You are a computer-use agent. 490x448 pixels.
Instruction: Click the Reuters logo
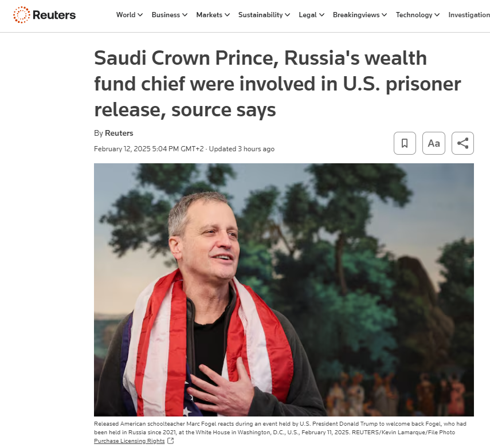point(44,15)
